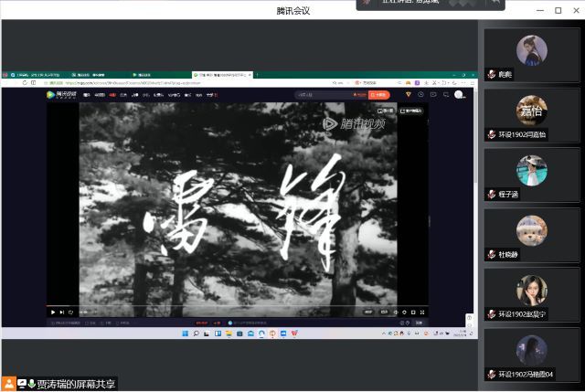This screenshot has height=392, width=585.
Task: Toggle the player loop icon
Action: pyautogui.click(x=71, y=313)
